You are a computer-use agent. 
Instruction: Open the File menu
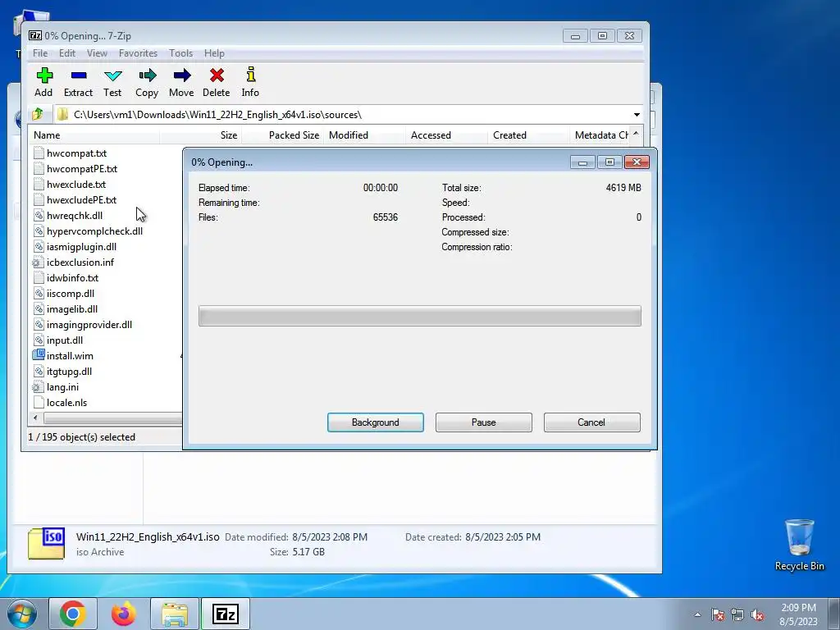coord(40,53)
